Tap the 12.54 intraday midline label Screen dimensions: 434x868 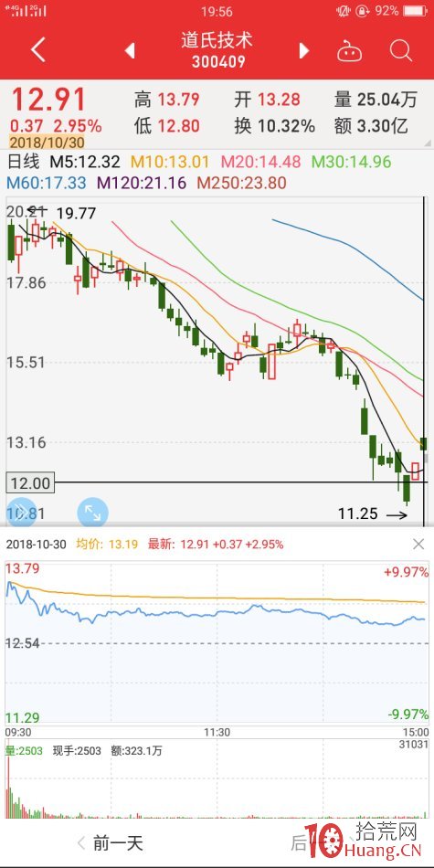click(23, 642)
